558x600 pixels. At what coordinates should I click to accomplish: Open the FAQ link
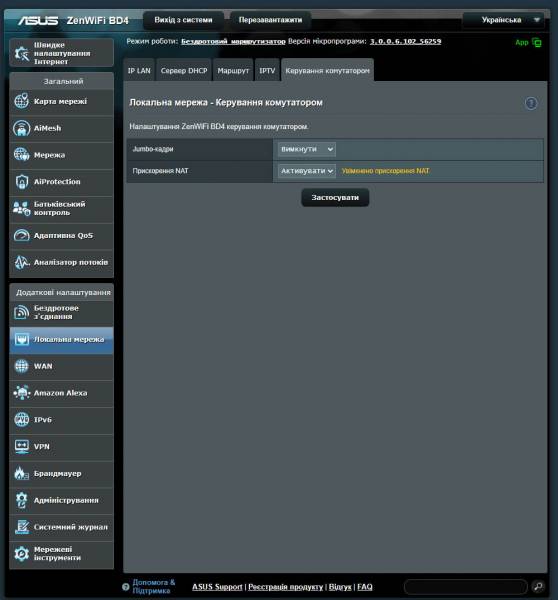pos(365,587)
